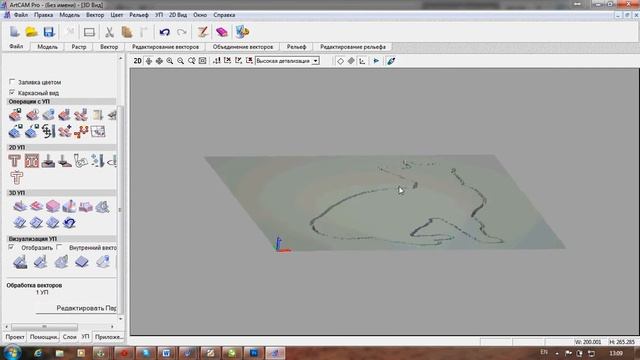Select the red square 2D toolpath icon
The width and height of the screenshot is (640, 360).
pyautogui.click(x=31, y=161)
